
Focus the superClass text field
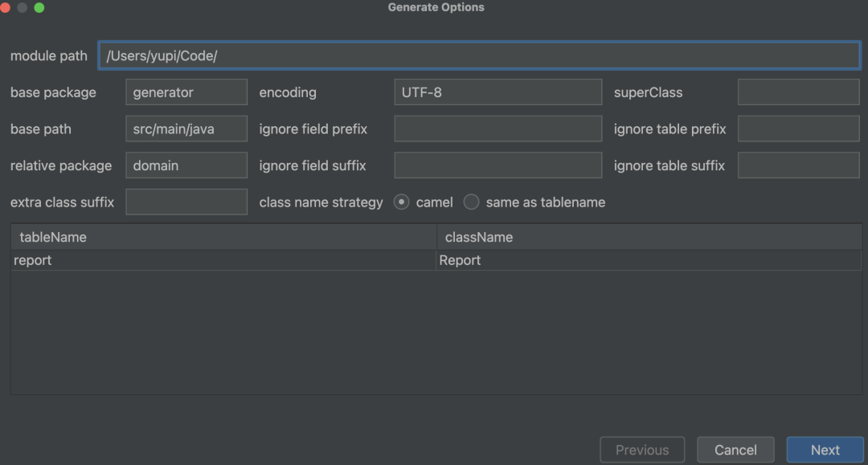click(x=798, y=92)
